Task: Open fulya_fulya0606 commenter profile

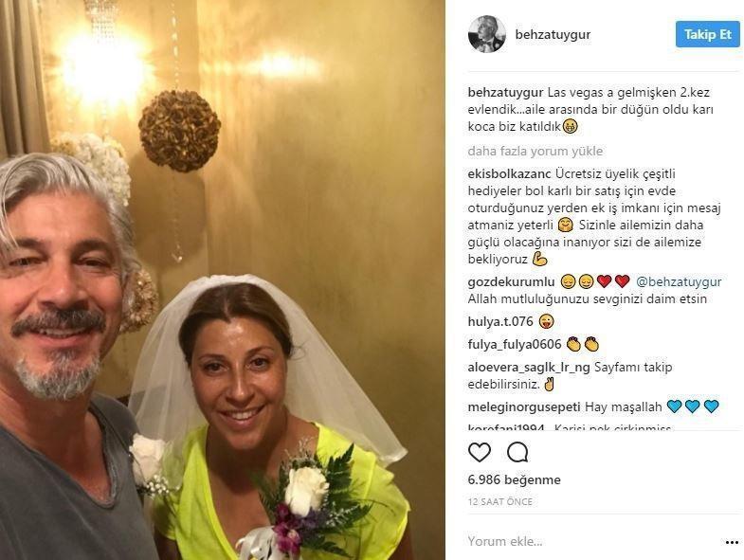Action: [515, 344]
